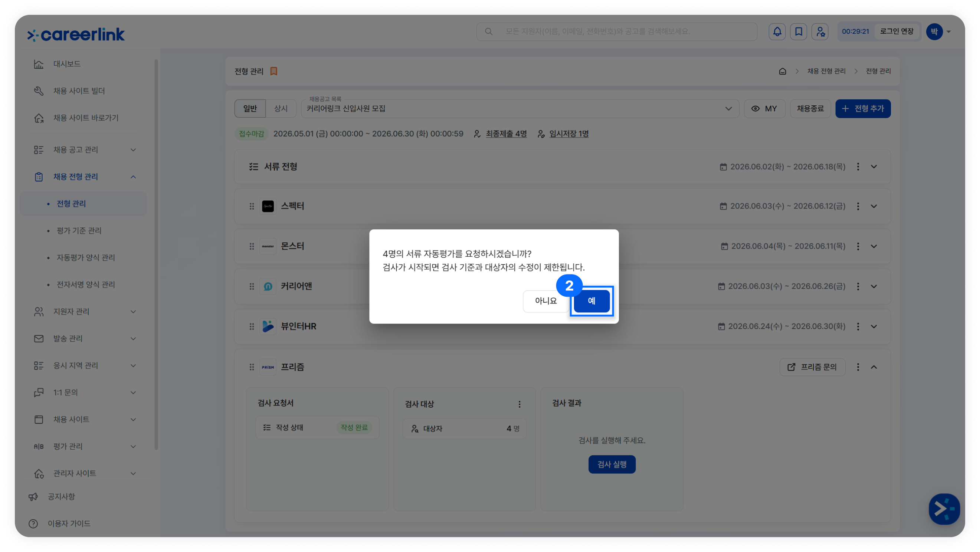Click the notification bell icon
This screenshot has height=552, width=980.
click(777, 32)
